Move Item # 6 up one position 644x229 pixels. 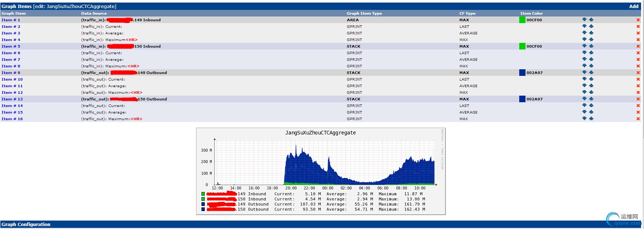[591, 53]
